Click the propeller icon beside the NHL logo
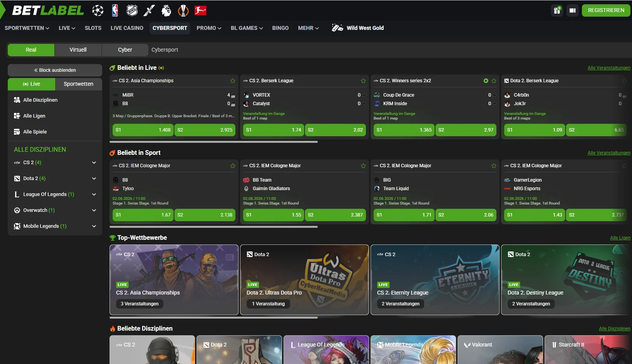The height and width of the screenshot is (364, 632). [149, 10]
